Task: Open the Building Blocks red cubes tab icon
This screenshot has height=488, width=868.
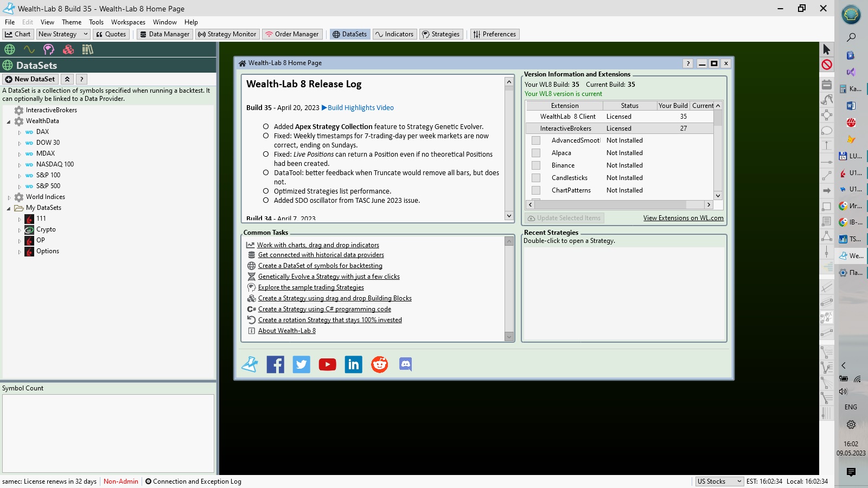Action: 68,49
